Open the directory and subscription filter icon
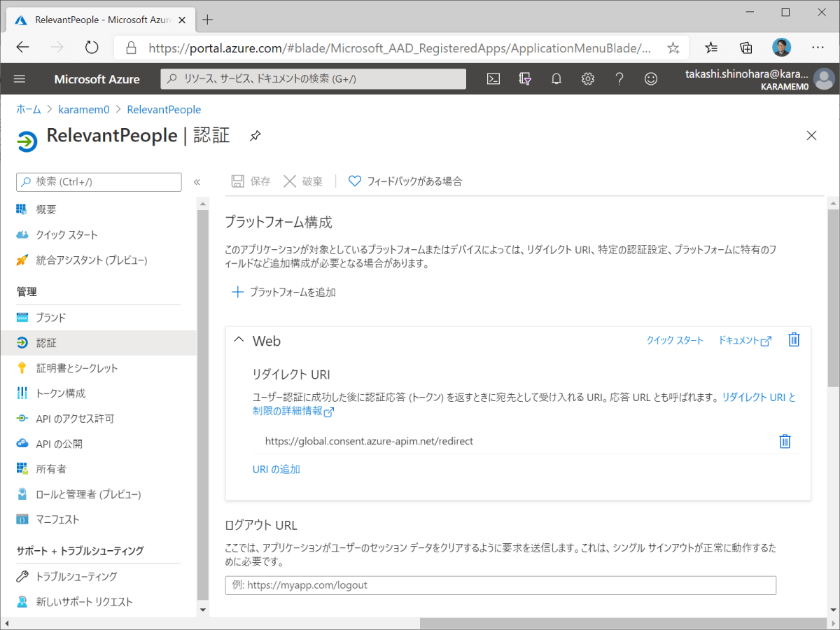Viewport: 840px width, 630px height. 525,79
